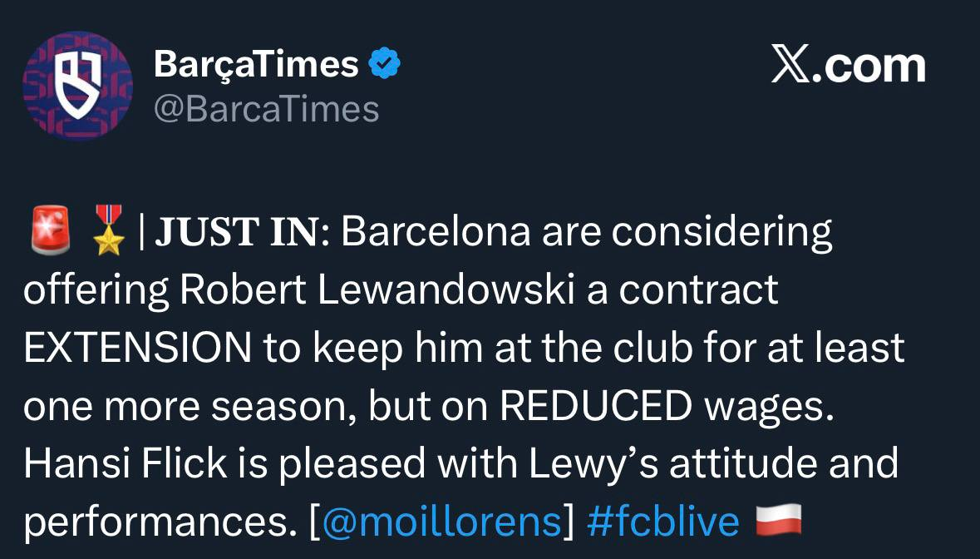
Task: Open the #fcblive hashtag
Action: pos(662,521)
